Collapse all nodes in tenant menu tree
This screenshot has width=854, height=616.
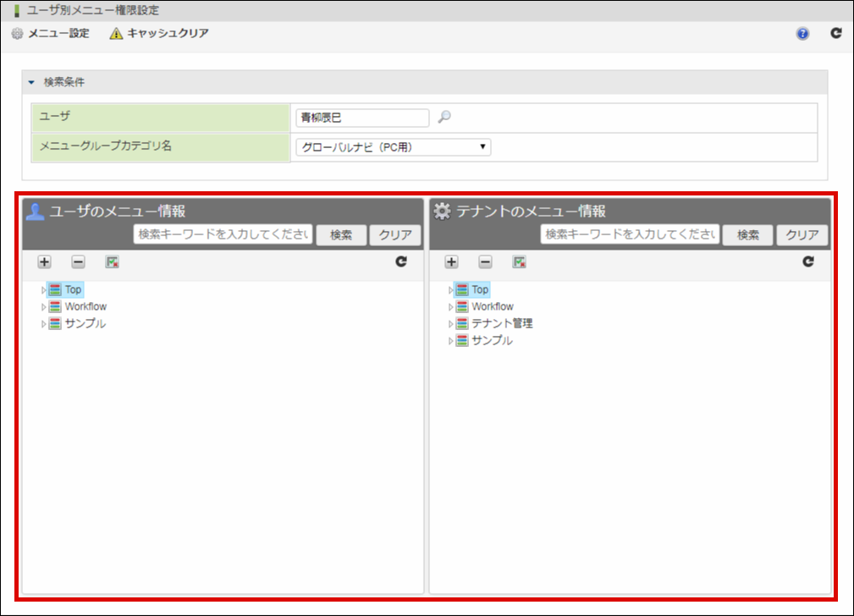tap(485, 262)
